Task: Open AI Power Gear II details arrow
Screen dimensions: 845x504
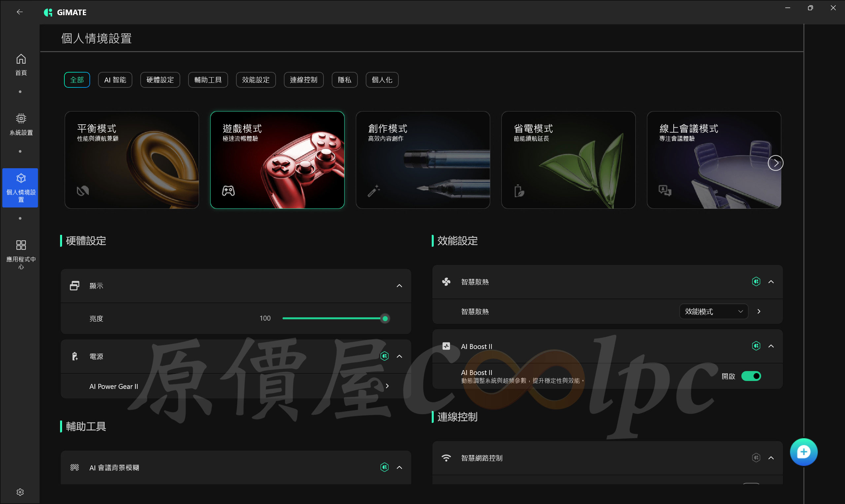Action: click(x=387, y=386)
